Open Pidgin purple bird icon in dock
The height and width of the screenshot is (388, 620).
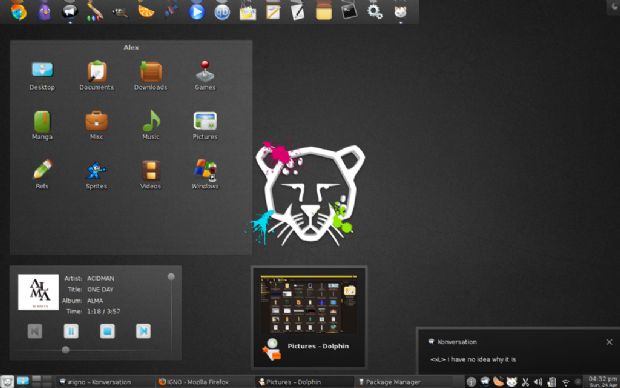pos(44,11)
